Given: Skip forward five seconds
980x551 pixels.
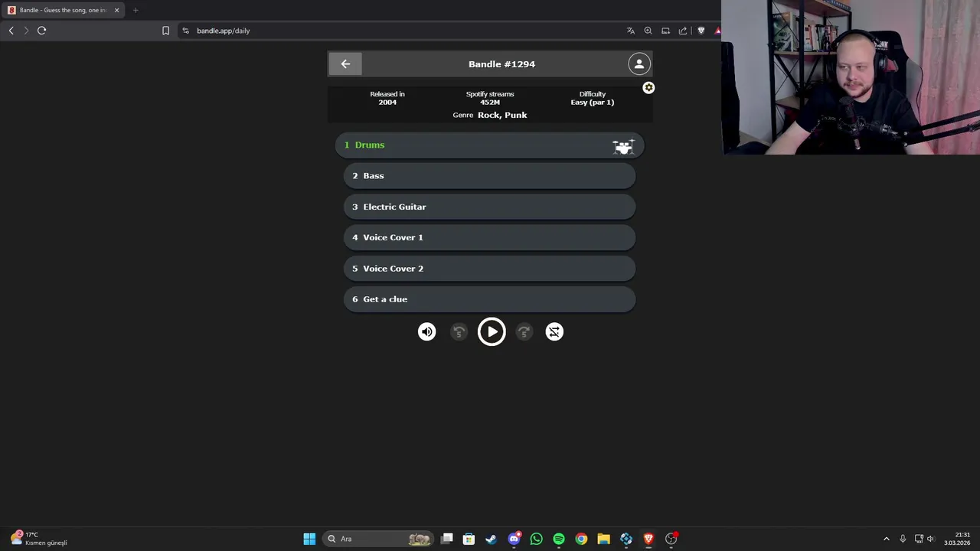Looking at the screenshot, I should (x=524, y=332).
